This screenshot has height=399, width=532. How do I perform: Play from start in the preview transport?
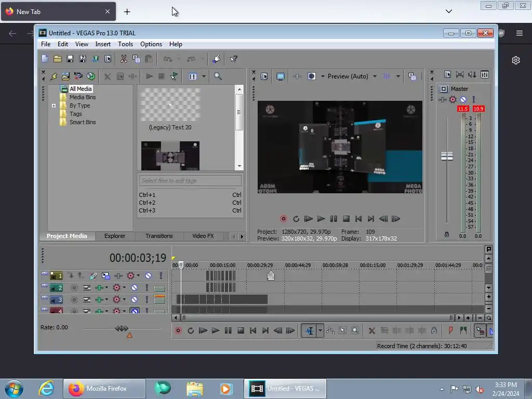[309, 219]
